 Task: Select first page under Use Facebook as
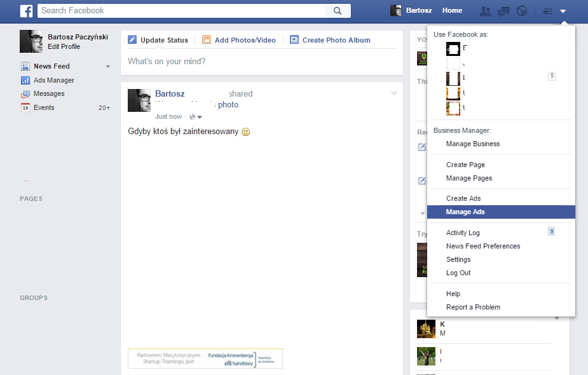coord(453,49)
